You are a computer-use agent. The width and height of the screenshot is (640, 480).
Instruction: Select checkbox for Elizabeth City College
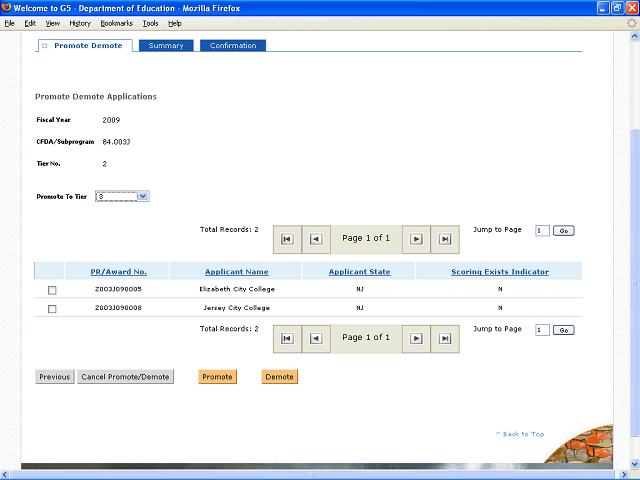(x=52, y=290)
